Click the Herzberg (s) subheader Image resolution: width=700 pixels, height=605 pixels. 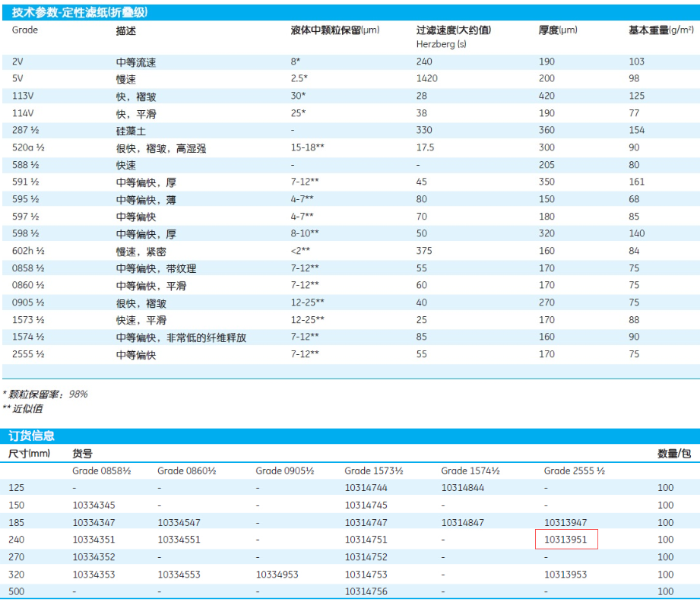tap(441, 44)
